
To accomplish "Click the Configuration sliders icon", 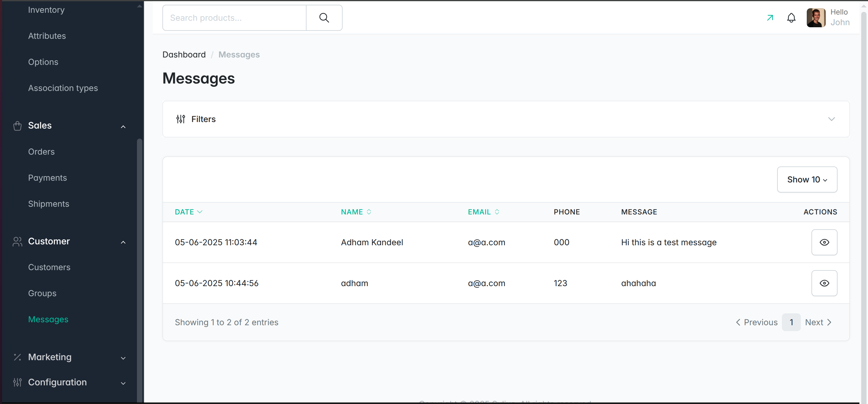I will [x=17, y=382].
